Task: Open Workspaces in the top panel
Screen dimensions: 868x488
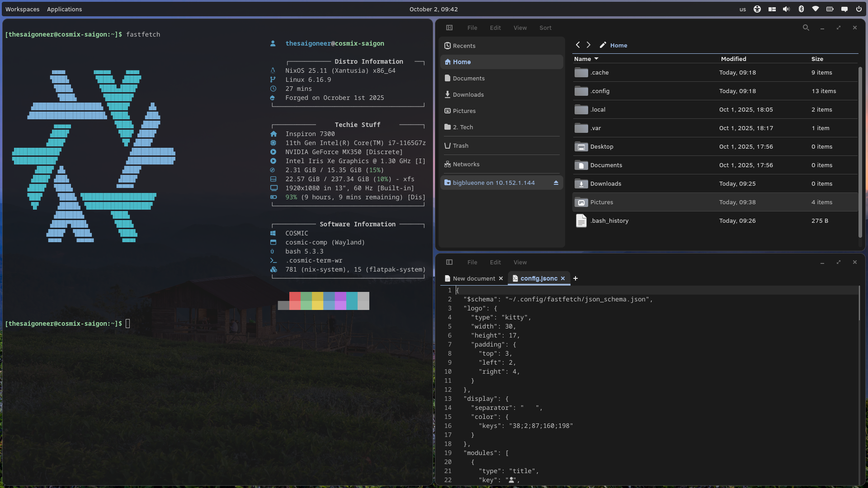Action: [22, 9]
